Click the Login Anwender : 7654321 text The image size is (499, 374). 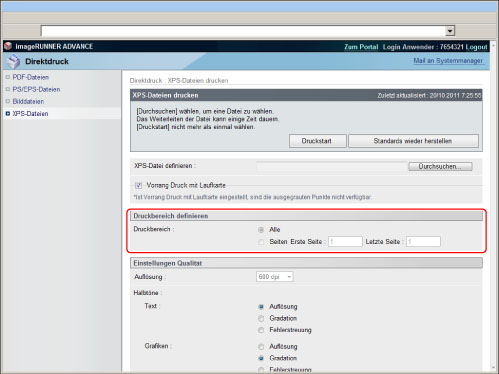coord(423,47)
